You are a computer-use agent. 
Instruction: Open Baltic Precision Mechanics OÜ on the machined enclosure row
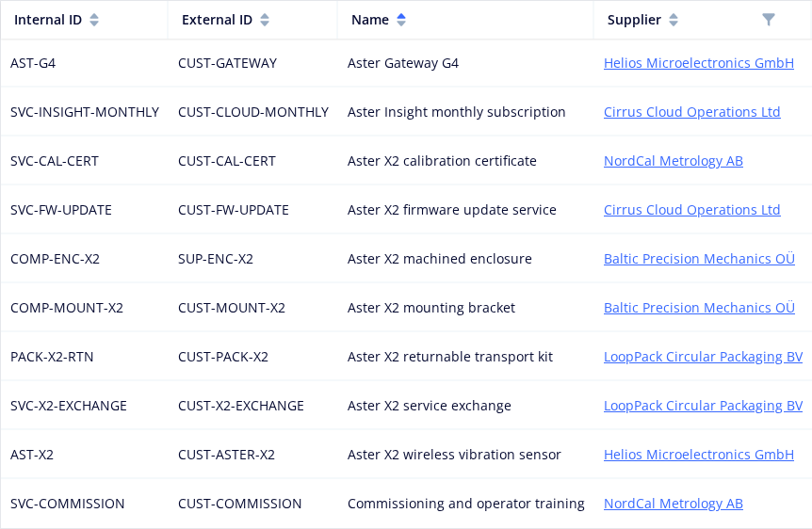[699, 259]
